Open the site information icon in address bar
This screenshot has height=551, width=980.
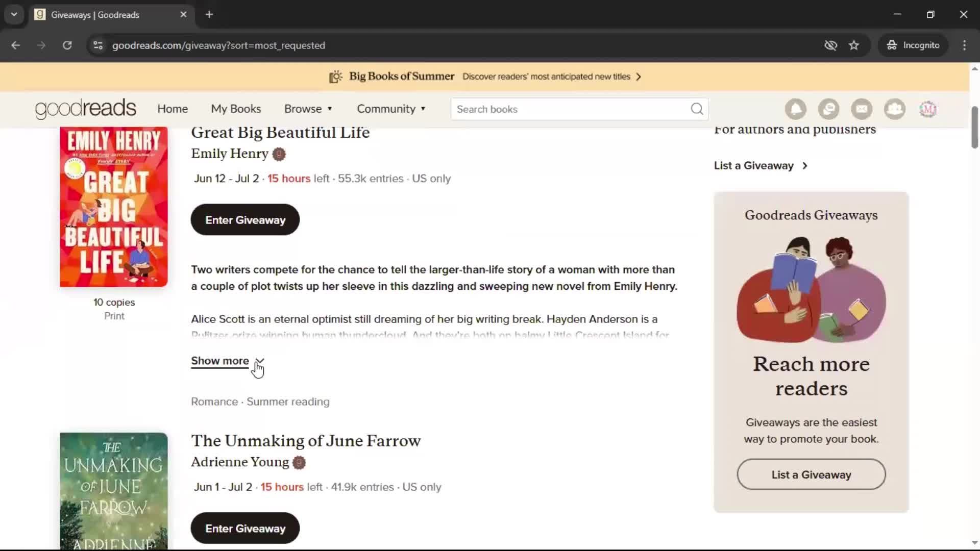[x=98, y=45]
